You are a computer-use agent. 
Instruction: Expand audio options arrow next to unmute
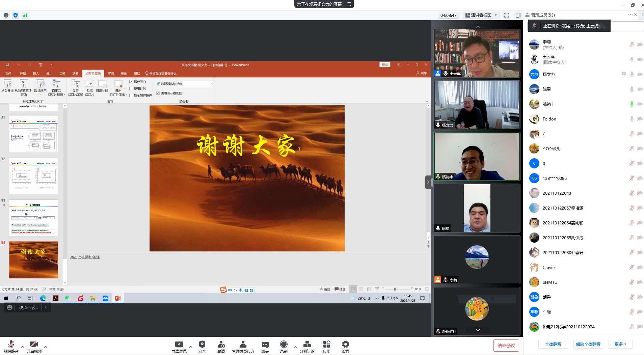click(23, 347)
